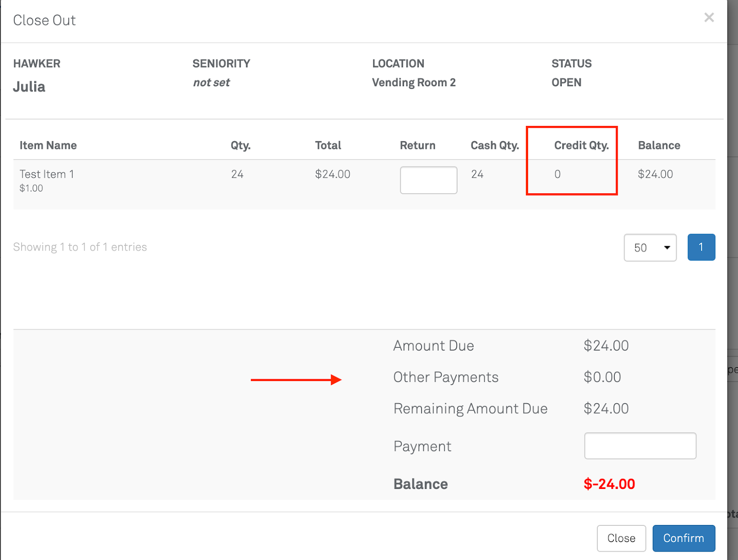Click the red $-24.00 balance value

click(609, 484)
